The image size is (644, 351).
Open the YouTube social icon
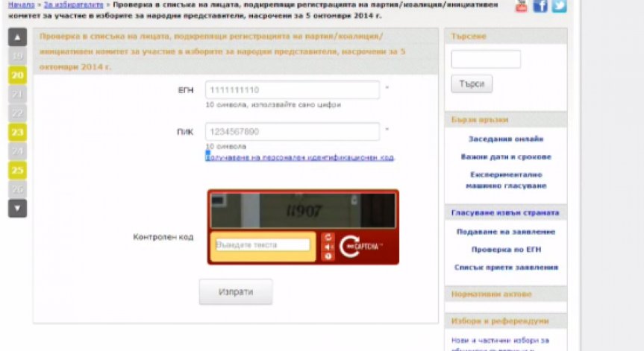[x=521, y=6]
